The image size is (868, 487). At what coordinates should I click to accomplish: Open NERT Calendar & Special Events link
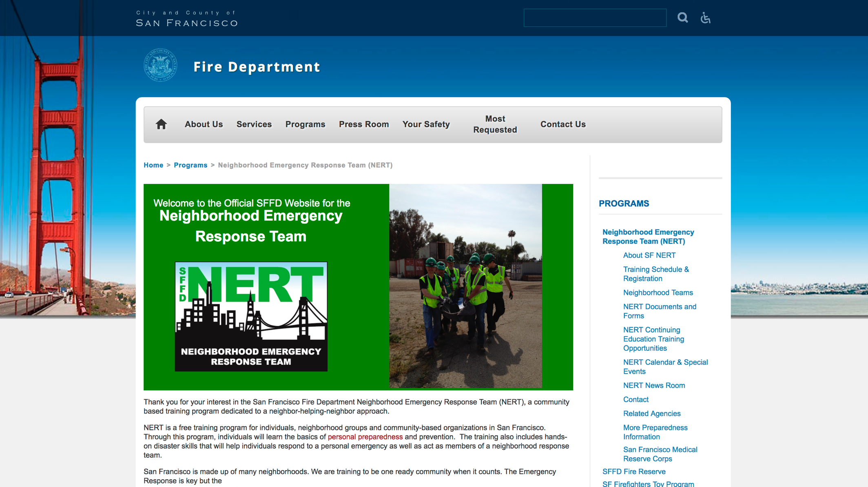pos(665,367)
